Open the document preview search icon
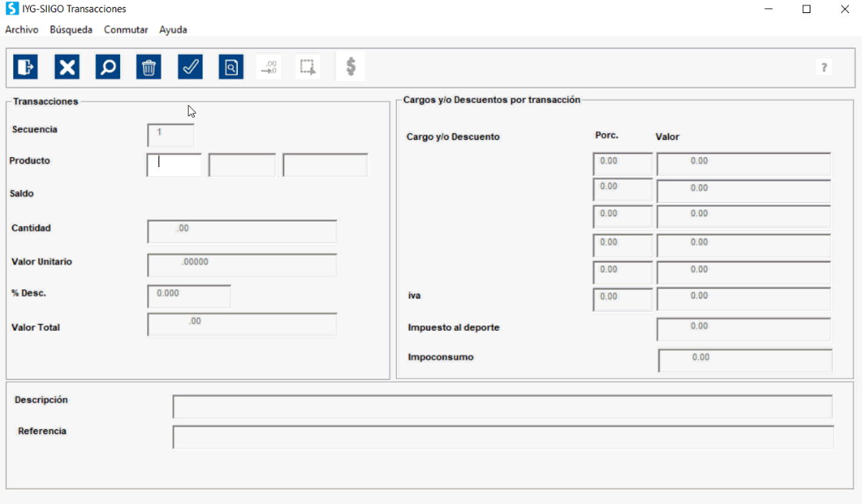Viewport: 862px width, 504px height. click(231, 67)
